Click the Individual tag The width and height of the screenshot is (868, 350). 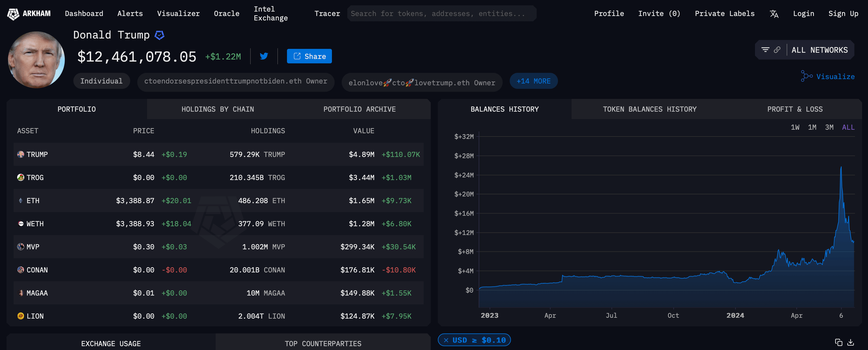[101, 81]
